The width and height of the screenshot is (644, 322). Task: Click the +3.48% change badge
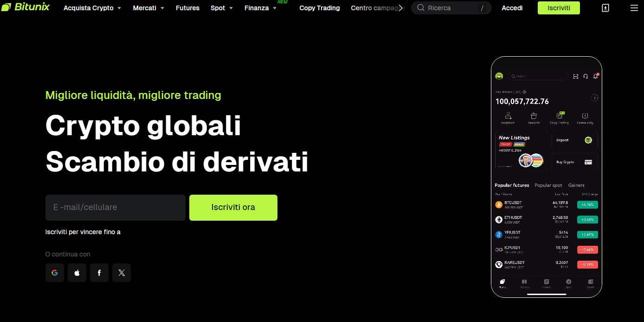click(587, 219)
